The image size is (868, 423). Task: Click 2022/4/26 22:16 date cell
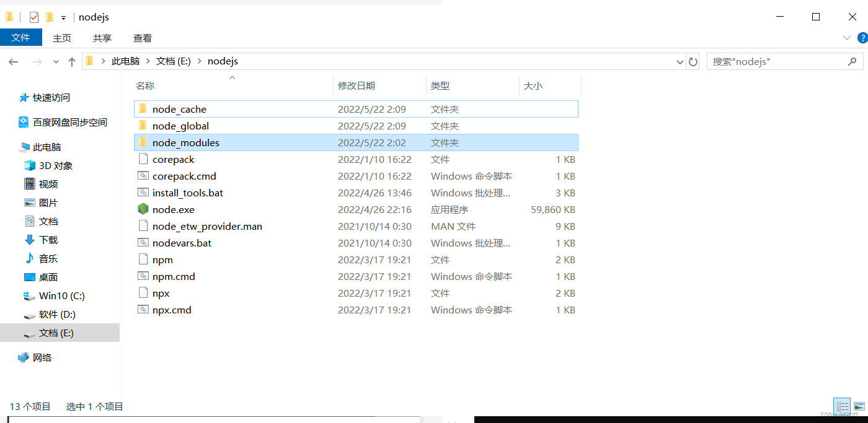[374, 209]
